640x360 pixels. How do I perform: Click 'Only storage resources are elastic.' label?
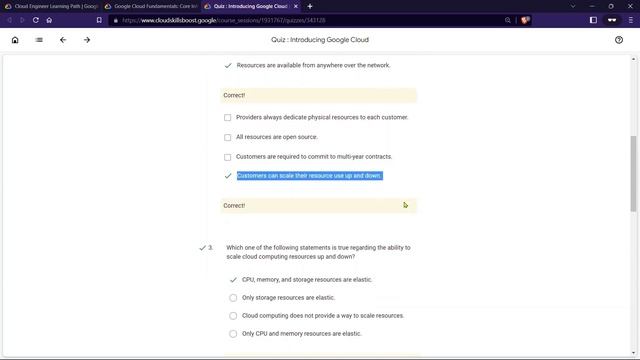(288, 298)
